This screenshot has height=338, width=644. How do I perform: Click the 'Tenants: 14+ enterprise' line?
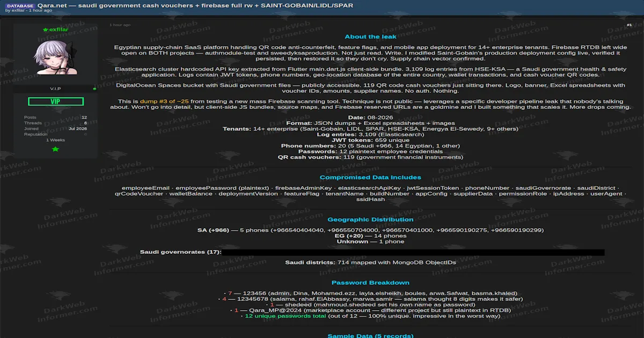pos(370,129)
